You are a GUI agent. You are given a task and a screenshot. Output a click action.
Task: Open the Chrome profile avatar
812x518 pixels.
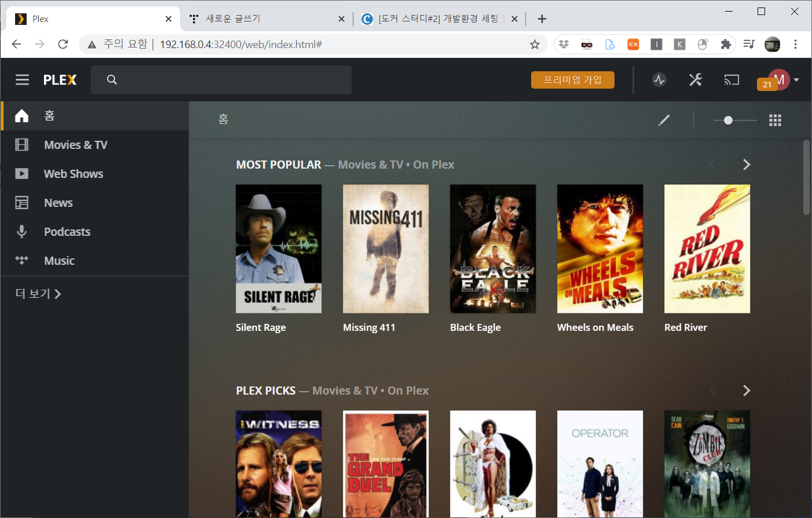click(772, 44)
